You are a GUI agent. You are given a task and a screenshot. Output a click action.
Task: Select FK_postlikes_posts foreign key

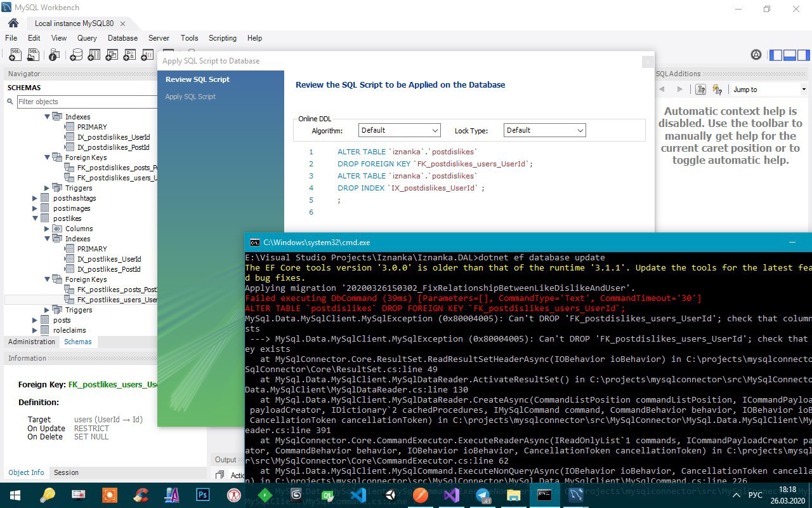tap(117, 290)
